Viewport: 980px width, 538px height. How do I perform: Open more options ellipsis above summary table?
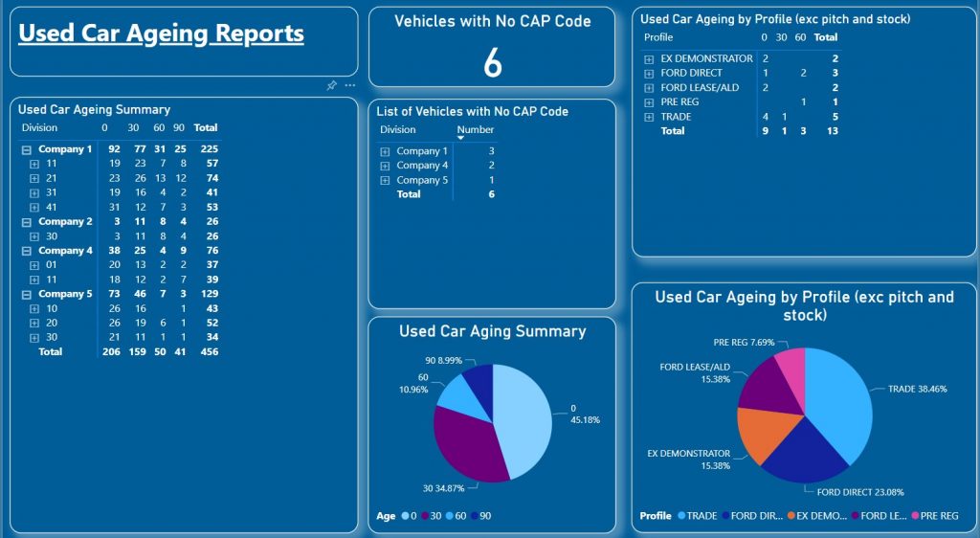coord(350,85)
